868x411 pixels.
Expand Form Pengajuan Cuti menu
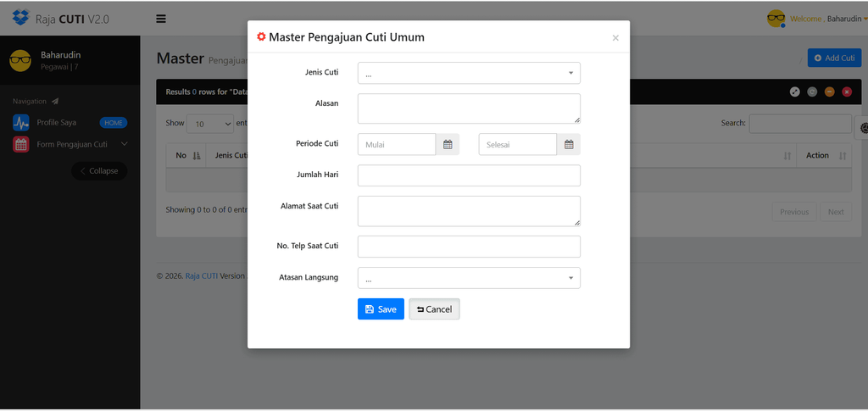click(x=72, y=144)
